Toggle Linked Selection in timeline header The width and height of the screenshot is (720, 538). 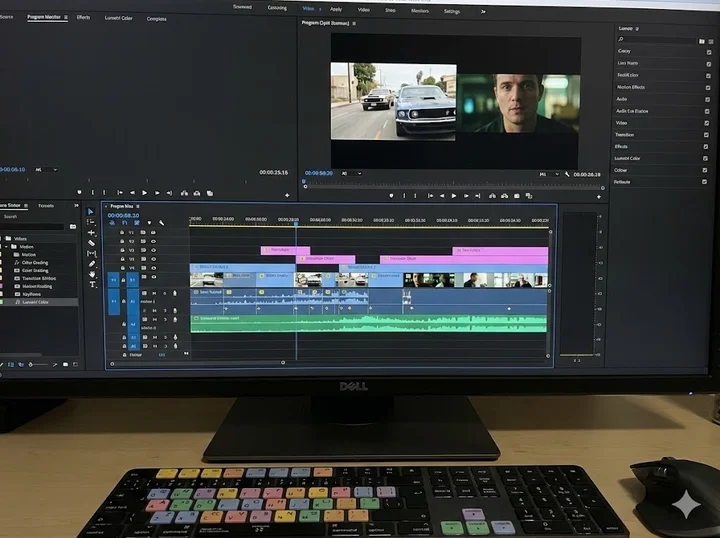point(137,223)
